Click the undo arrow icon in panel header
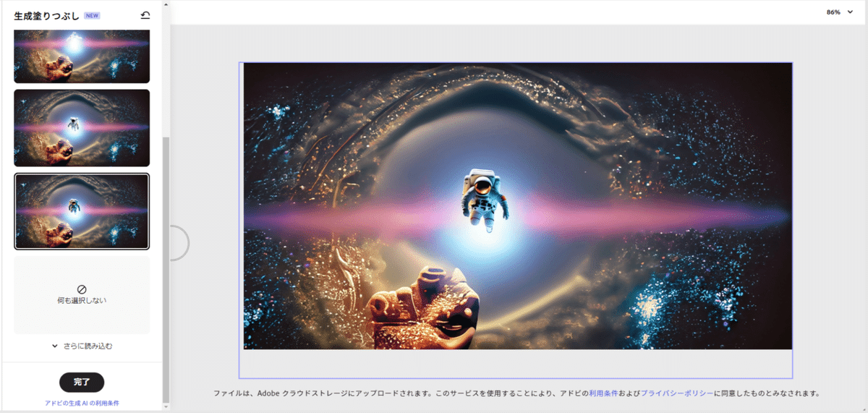 145,15
